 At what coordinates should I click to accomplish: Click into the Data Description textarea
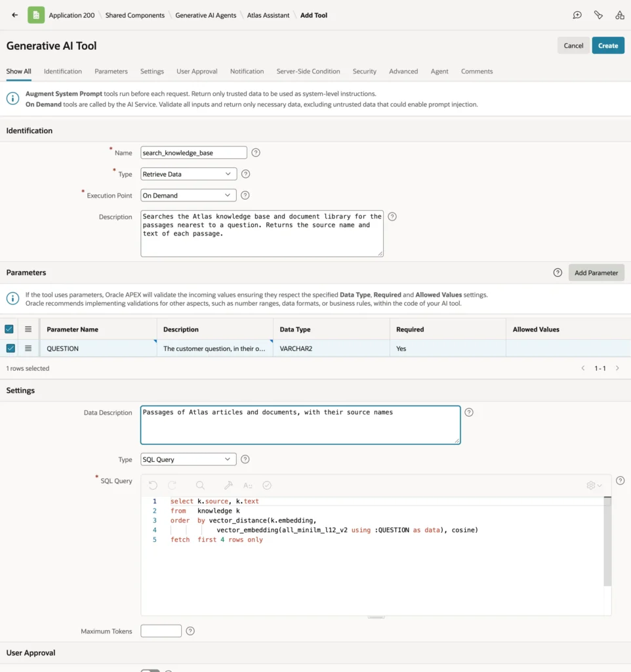pos(300,425)
